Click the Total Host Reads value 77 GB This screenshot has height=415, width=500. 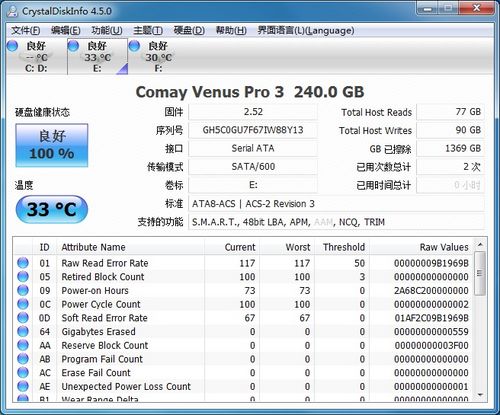click(450, 112)
